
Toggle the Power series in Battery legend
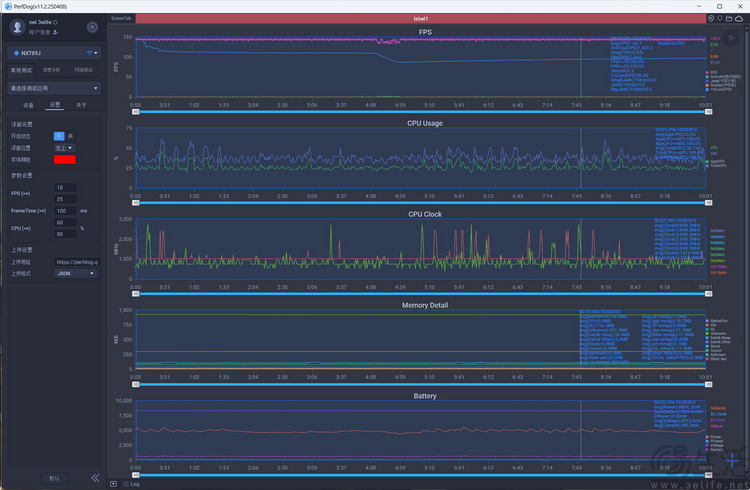pos(713,437)
